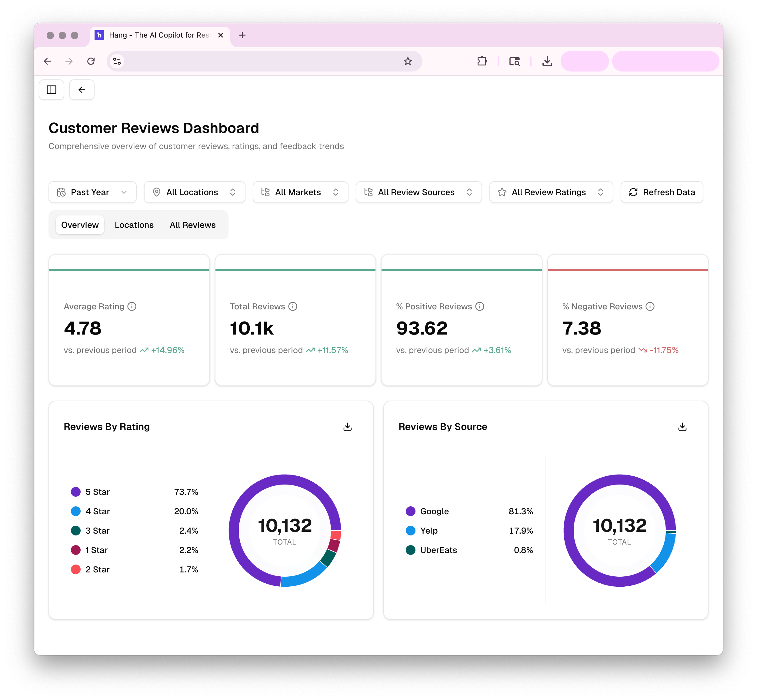This screenshot has height=700, width=757.
Task: Toggle the sidebar panel icon
Action: (52, 90)
